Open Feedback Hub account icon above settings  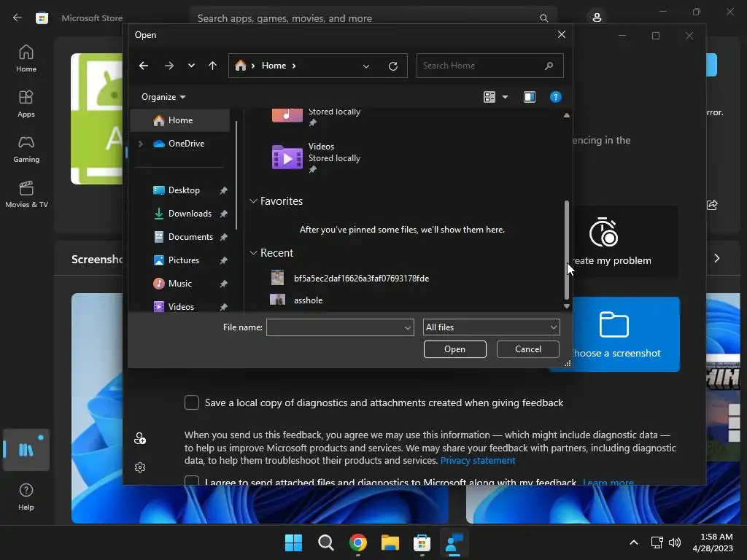coord(140,438)
